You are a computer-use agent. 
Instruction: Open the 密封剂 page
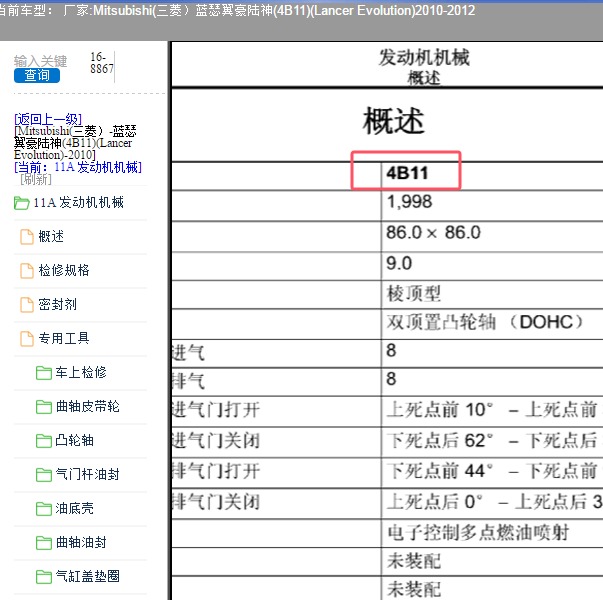click(x=58, y=304)
